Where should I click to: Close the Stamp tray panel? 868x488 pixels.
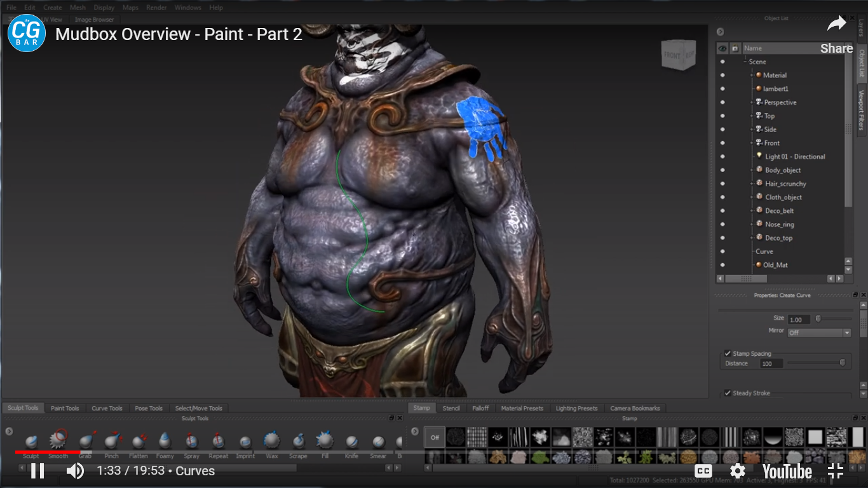pos(863,418)
